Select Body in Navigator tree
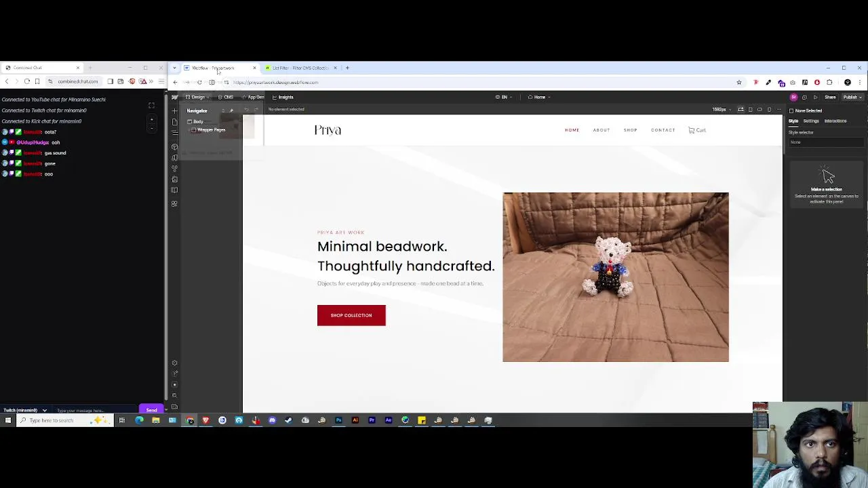The height and width of the screenshot is (488, 868). click(198, 121)
